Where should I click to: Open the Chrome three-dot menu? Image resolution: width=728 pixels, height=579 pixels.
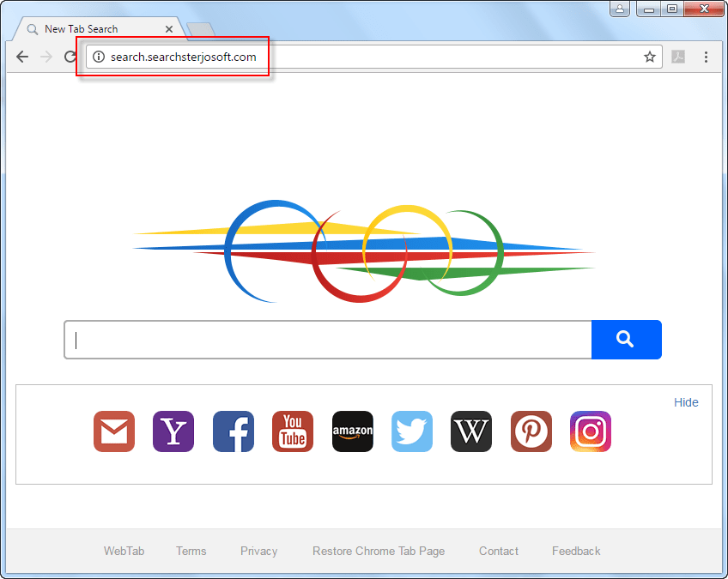pyautogui.click(x=706, y=57)
